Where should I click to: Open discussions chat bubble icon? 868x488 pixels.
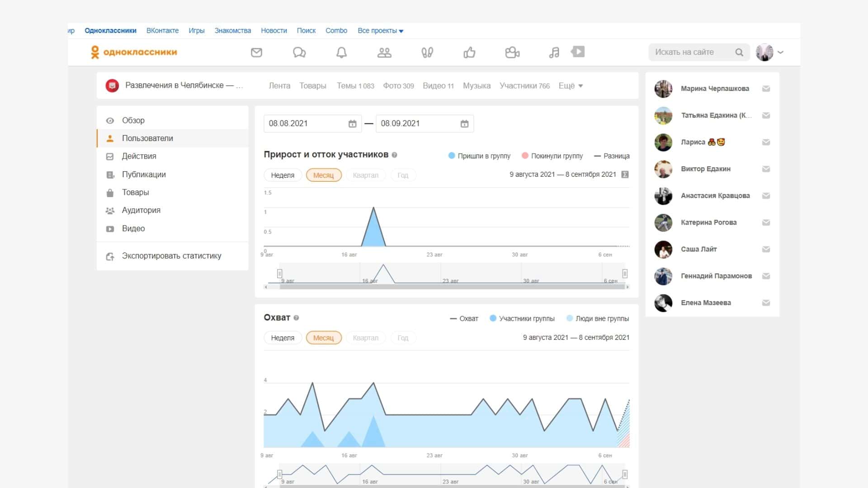[299, 52]
